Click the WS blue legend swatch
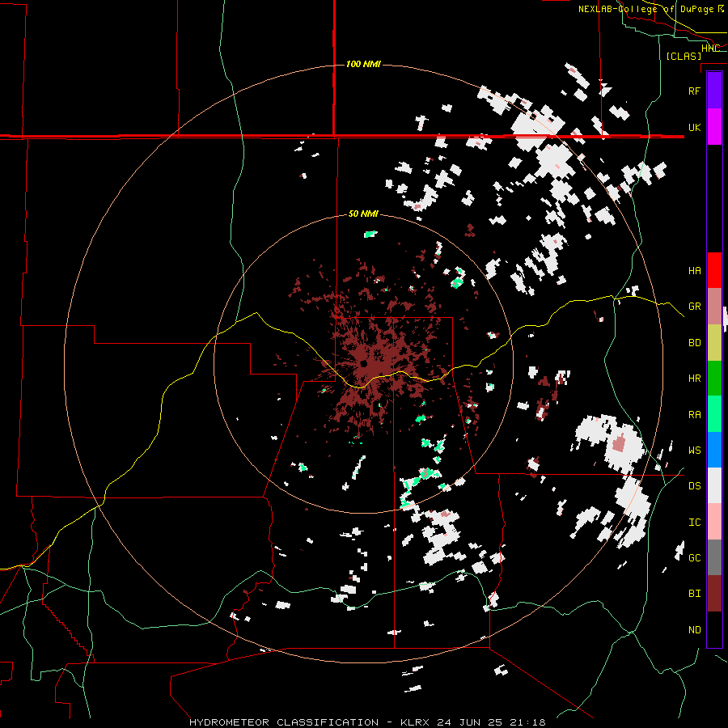This screenshot has width=728, height=728. (x=714, y=450)
